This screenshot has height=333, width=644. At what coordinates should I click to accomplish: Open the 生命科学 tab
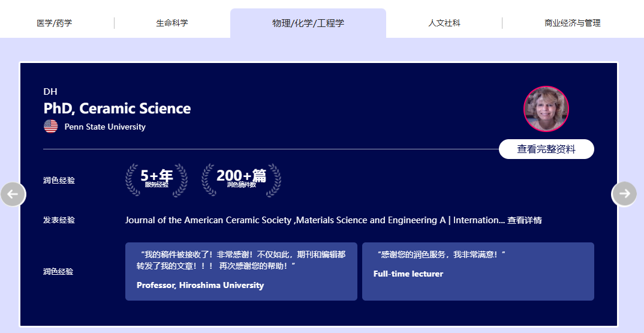(172, 23)
